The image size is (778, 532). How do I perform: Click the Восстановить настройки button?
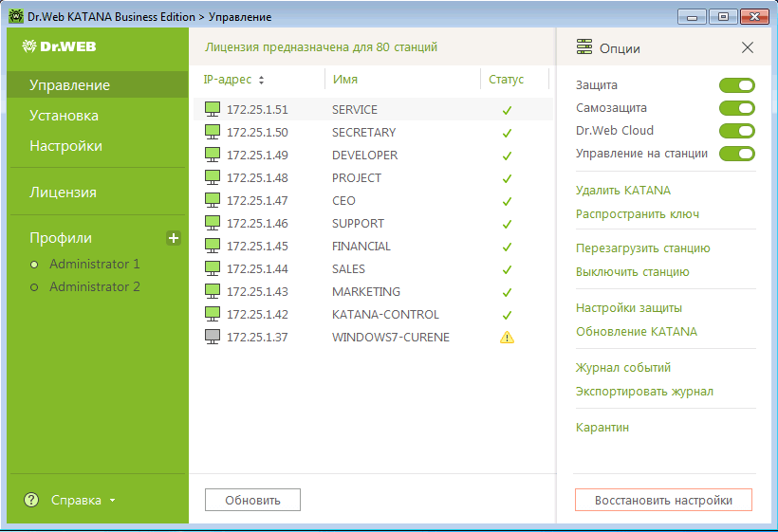tap(663, 500)
